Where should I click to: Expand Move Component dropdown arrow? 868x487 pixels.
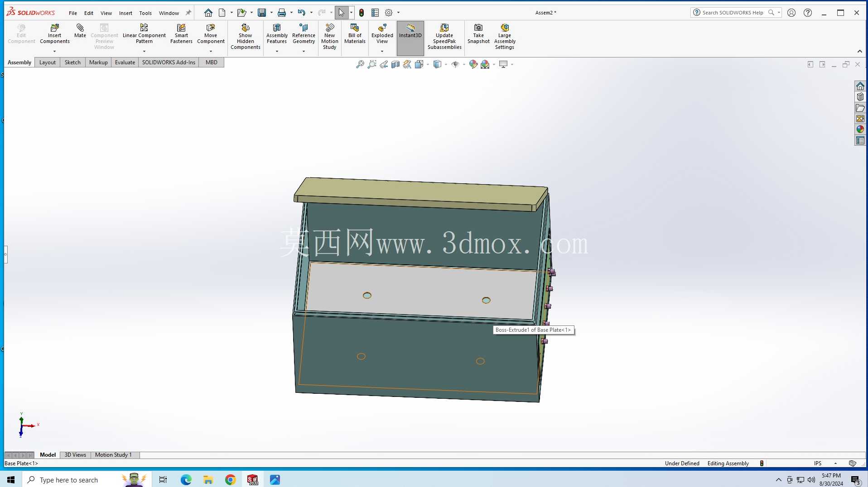211,51
